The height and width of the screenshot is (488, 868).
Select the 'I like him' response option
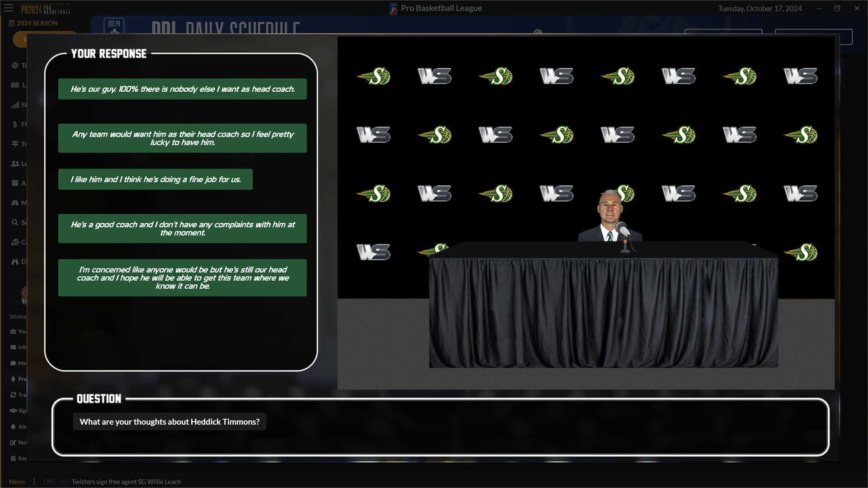click(x=155, y=179)
